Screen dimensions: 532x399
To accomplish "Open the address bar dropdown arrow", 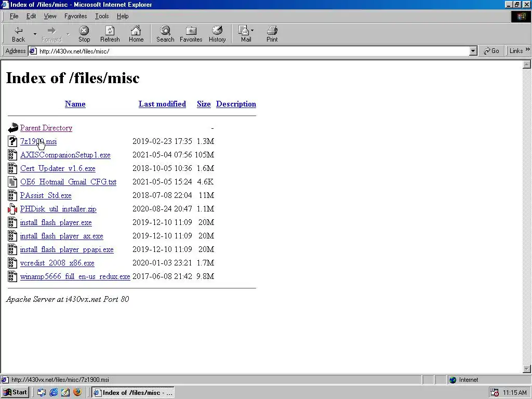I will (473, 51).
